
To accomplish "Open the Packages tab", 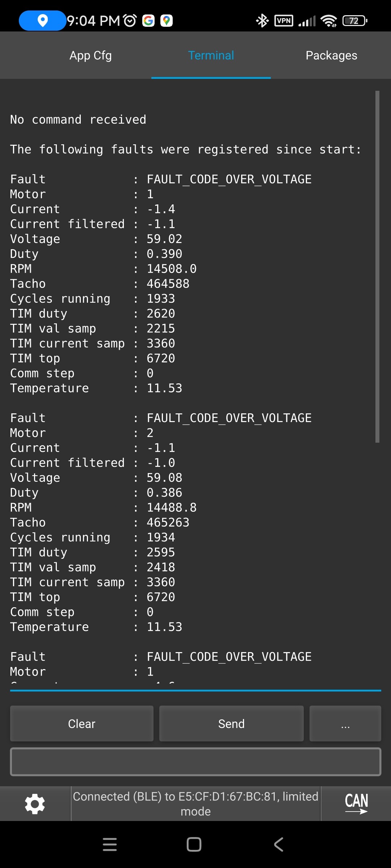I will pos(331,55).
